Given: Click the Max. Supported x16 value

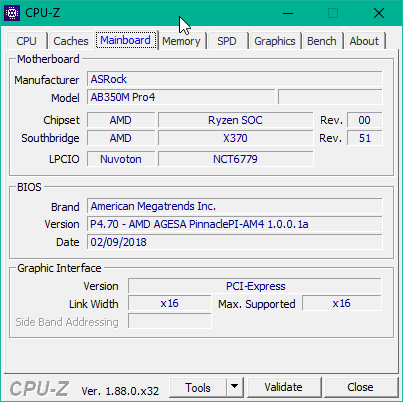Looking at the screenshot, I should point(342,304).
